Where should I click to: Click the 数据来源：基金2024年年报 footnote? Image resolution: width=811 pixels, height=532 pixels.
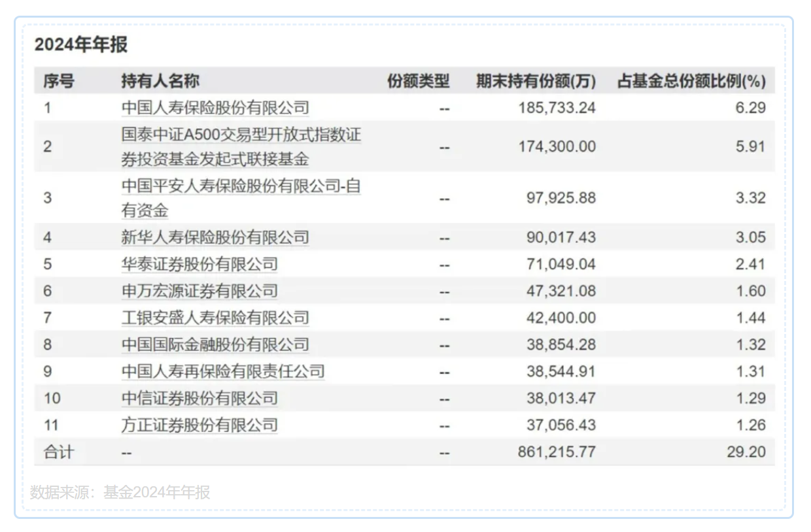click(120, 492)
